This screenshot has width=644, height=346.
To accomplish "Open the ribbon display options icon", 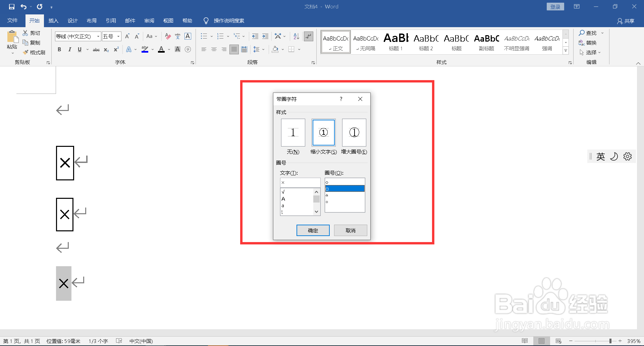I will pos(577,7).
